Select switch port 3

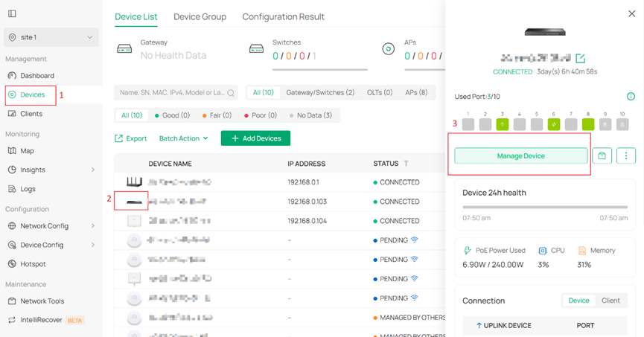click(x=503, y=124)
